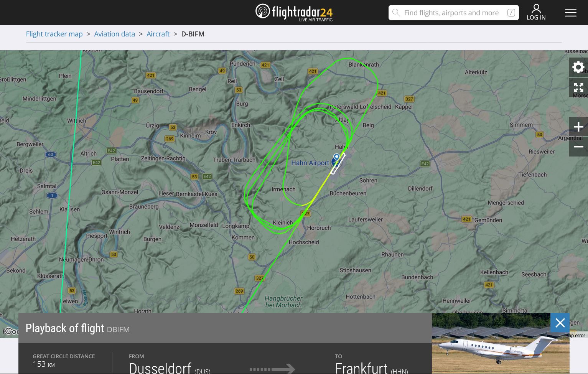The image size is (588, 374).
Task: Open map settings gear
Action: [578, 67]
